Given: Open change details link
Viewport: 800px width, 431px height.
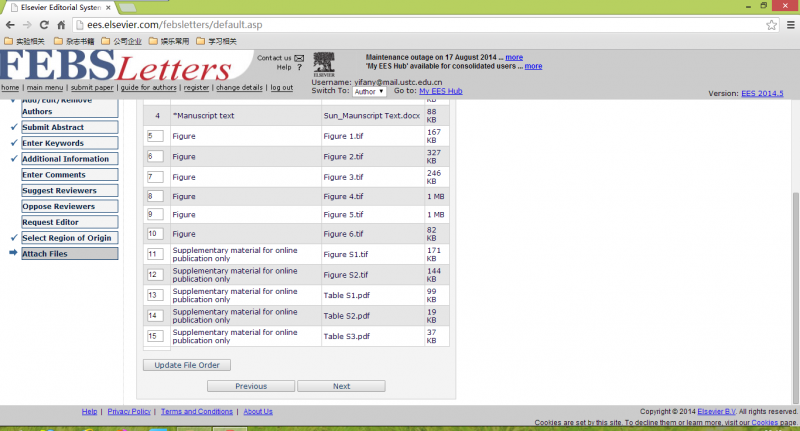Looking at the screenshot, I should (239, 88).
